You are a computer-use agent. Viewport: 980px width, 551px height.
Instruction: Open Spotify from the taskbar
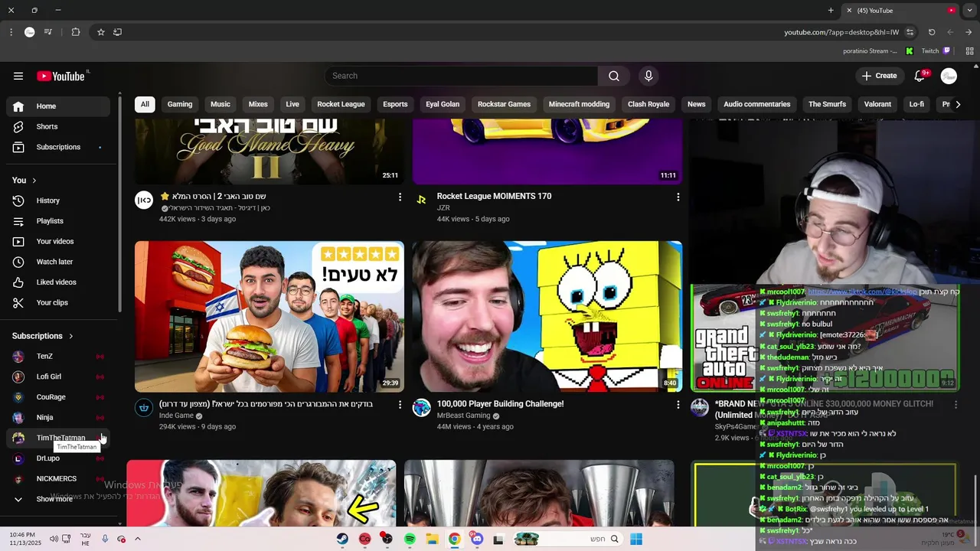click(x=410, y=539)
